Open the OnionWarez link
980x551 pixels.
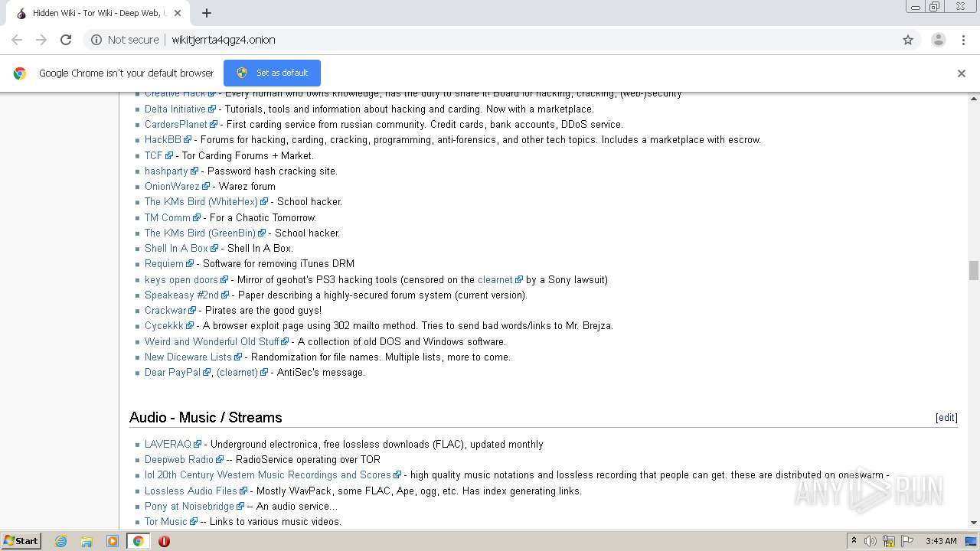172,186
